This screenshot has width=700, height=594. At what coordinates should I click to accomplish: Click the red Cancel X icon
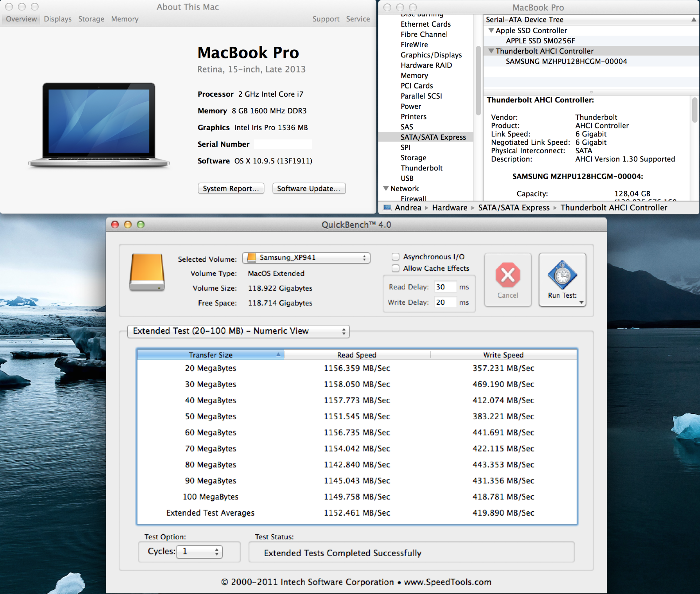(507, 275)
